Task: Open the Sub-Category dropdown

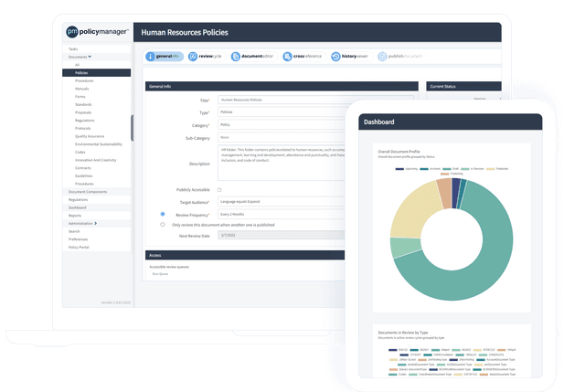Action: [x=281, y=137]
